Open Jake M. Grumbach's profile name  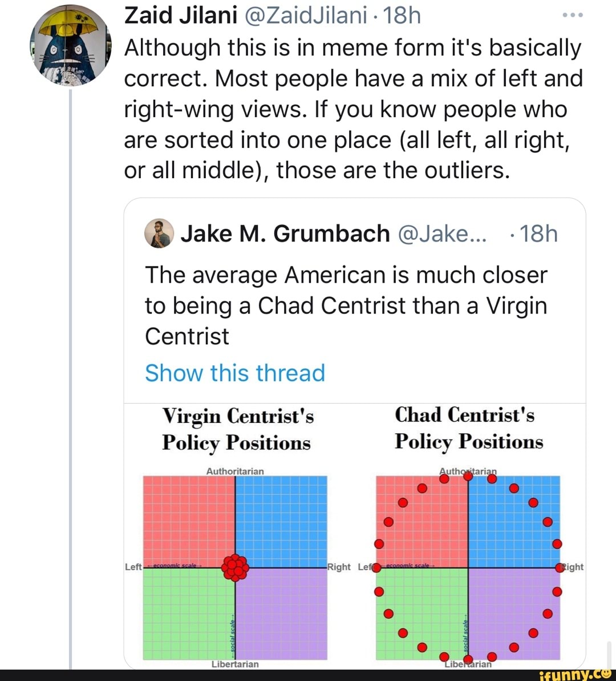(x=285, y=233)
